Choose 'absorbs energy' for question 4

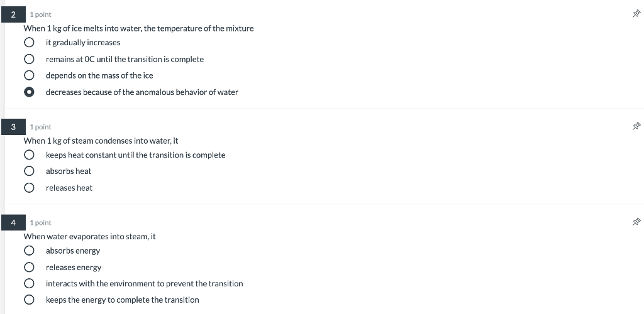point(29,251)
